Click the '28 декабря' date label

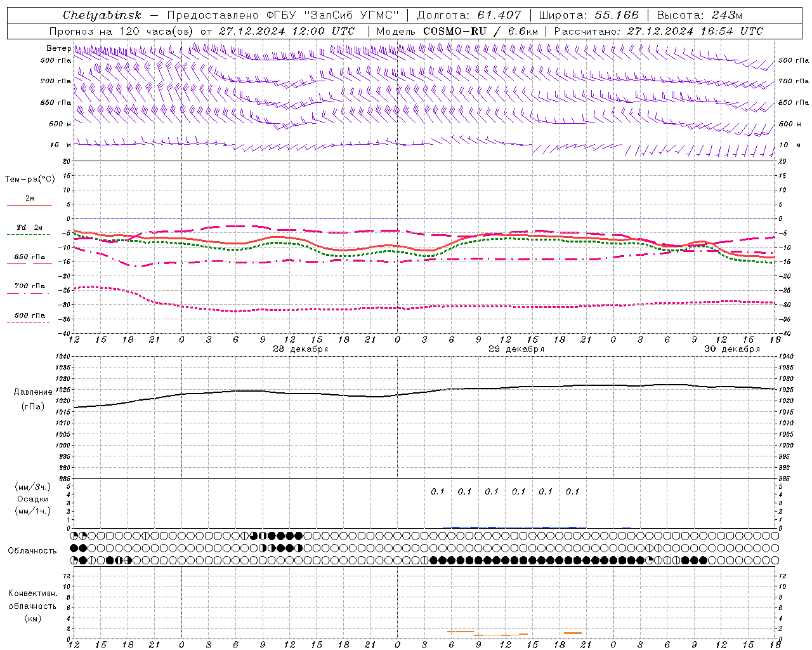click(300, 349)
